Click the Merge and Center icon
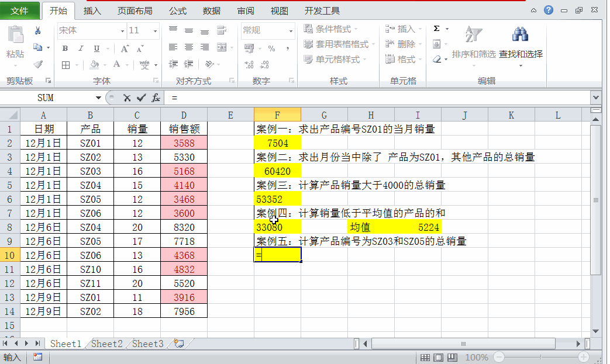Viewport: 610px width, 364px height. 222,47
